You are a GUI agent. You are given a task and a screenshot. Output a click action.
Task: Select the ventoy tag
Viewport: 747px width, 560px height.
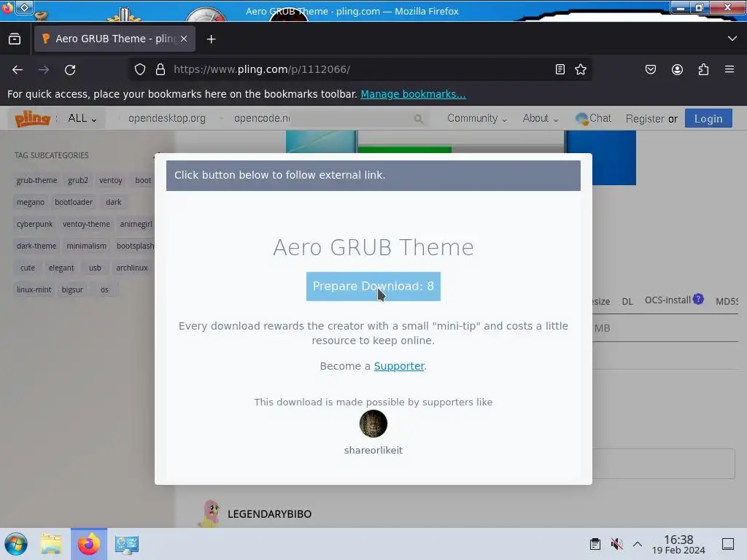coord(111,181)
